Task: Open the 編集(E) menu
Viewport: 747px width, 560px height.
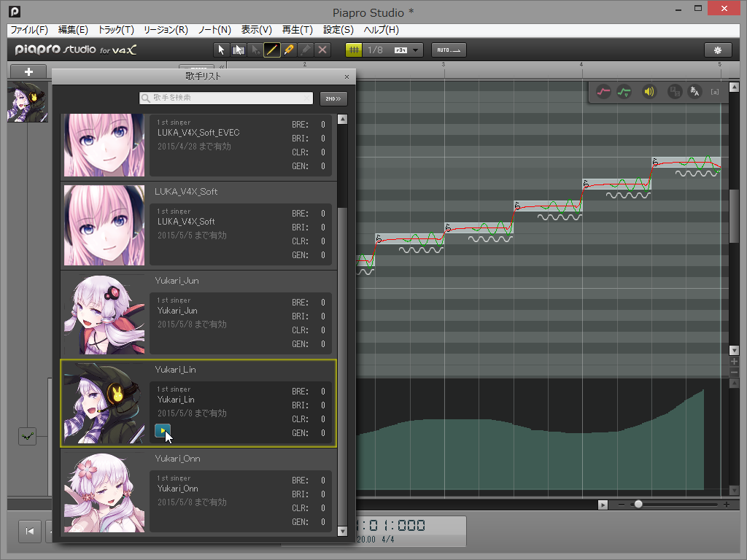Action: [x=73, y=30]
